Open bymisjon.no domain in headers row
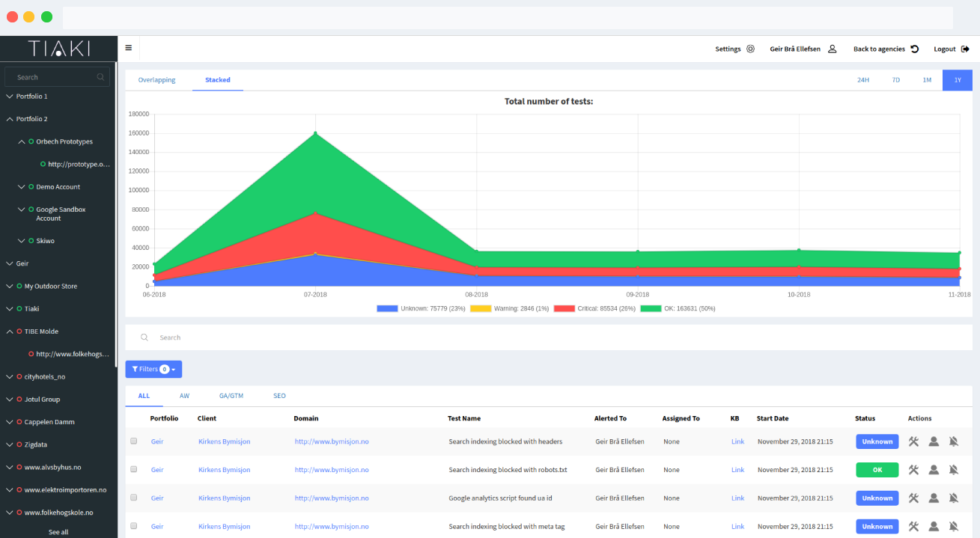 pyautogui.click(x=332, y=441)
